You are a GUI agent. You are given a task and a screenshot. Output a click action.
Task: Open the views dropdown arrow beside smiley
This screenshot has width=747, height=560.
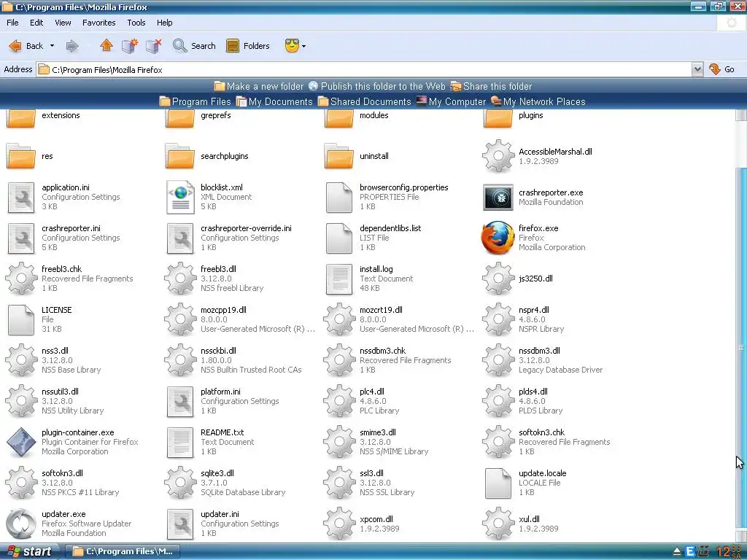304,46
